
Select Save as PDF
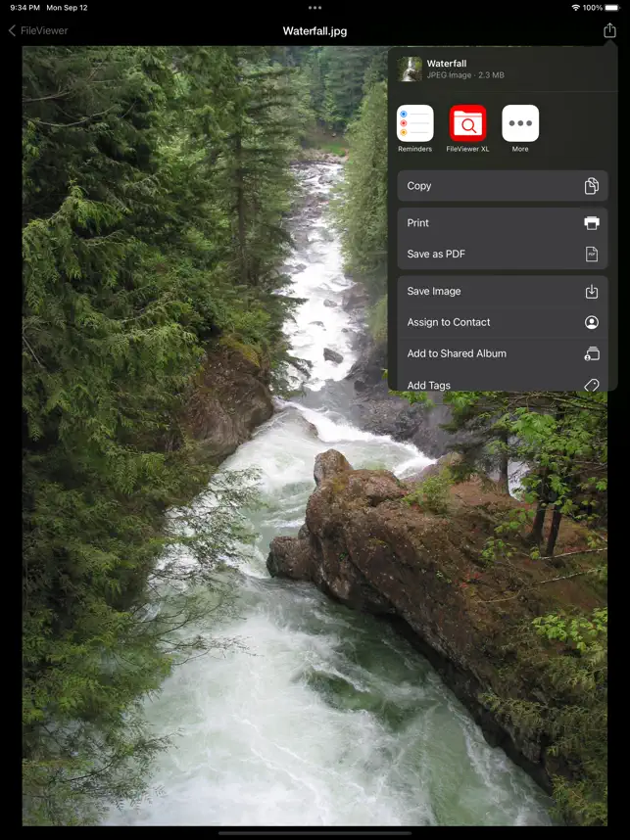coord(503,254)
